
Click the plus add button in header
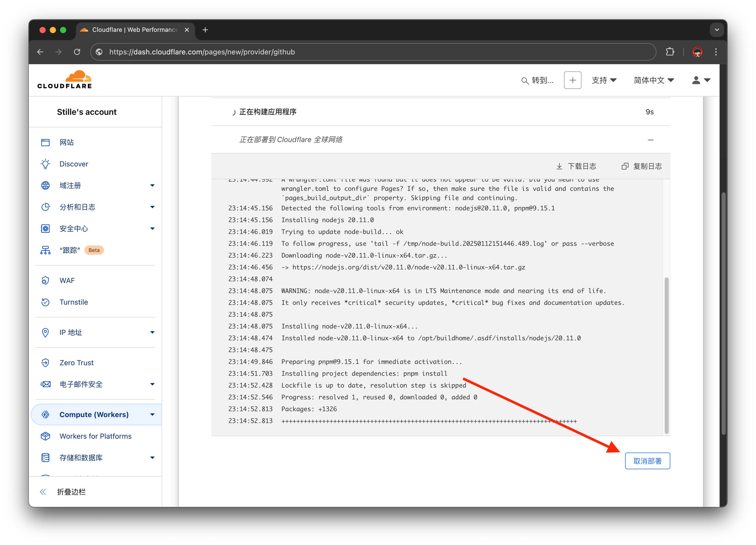pyautogui.click(x=572, y=80)
